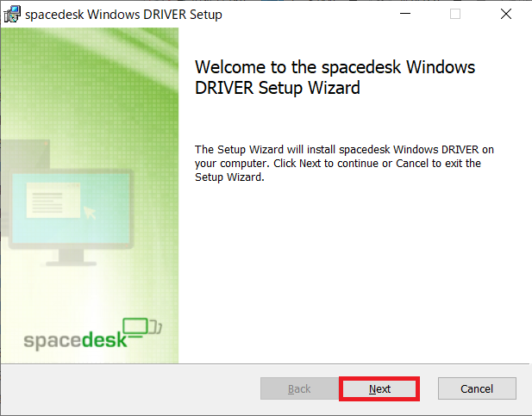Click the 'spacedesk Windows DRIVER Setup' title text

(x=123, y=15)
